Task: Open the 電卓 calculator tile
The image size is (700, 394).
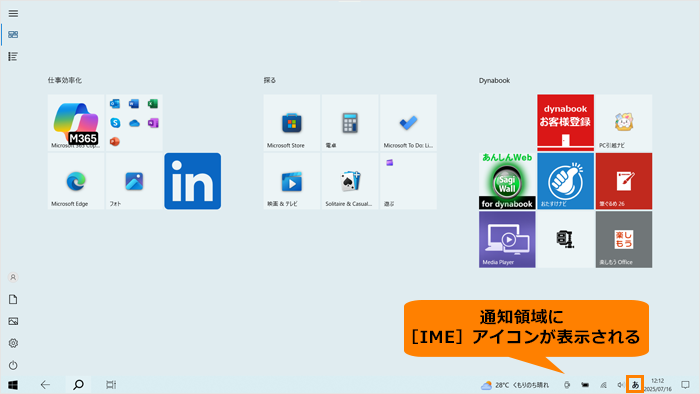Action: [x=350, y=122]
